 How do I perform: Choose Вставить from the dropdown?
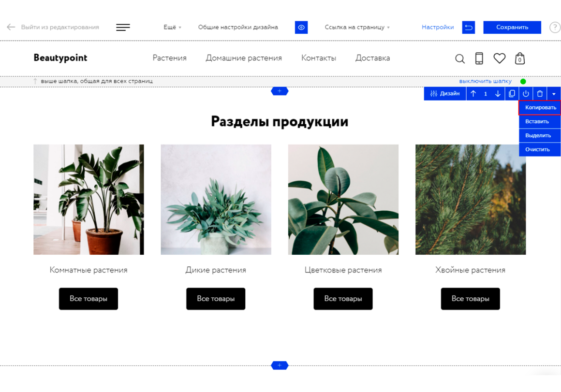coord(540,121)
